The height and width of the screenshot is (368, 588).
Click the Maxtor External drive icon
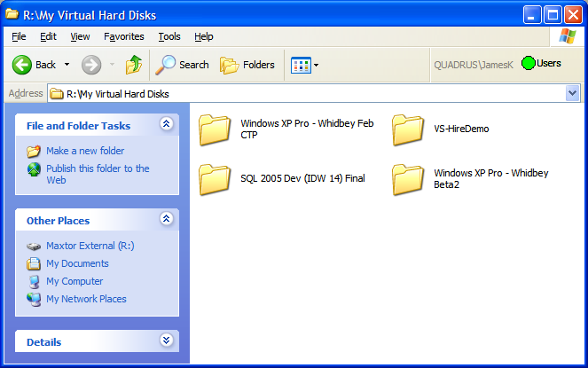tap(34, 247)
